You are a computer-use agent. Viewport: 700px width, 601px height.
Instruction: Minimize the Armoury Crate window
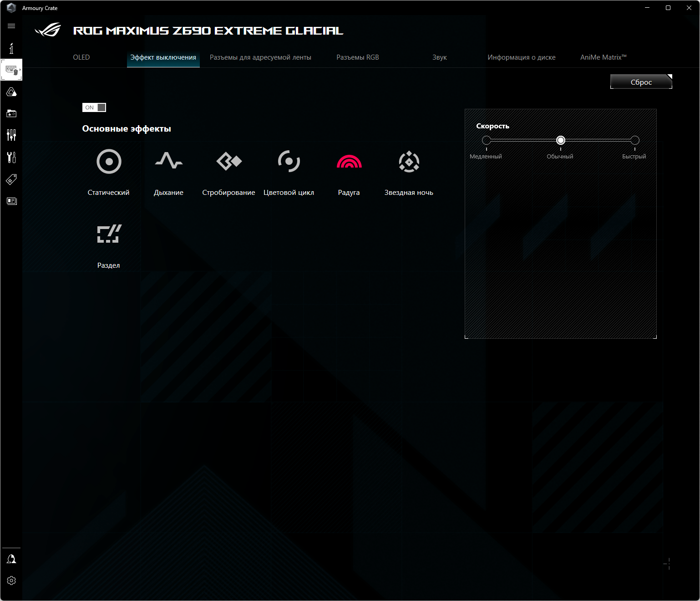(647, 8)
